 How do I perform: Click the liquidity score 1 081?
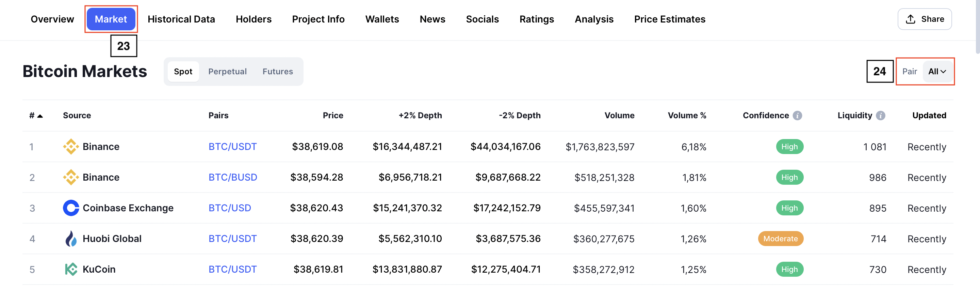875,147
